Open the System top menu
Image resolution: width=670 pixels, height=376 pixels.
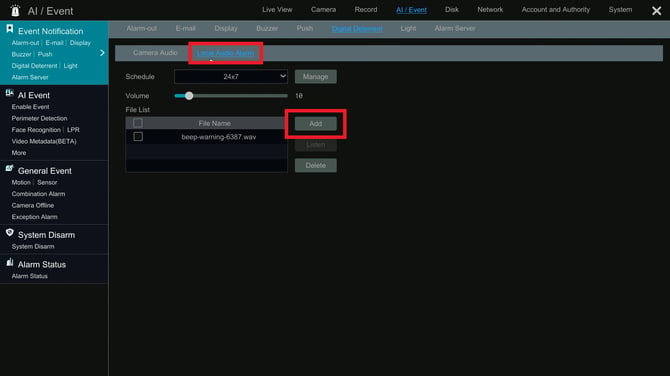point(620,9)
